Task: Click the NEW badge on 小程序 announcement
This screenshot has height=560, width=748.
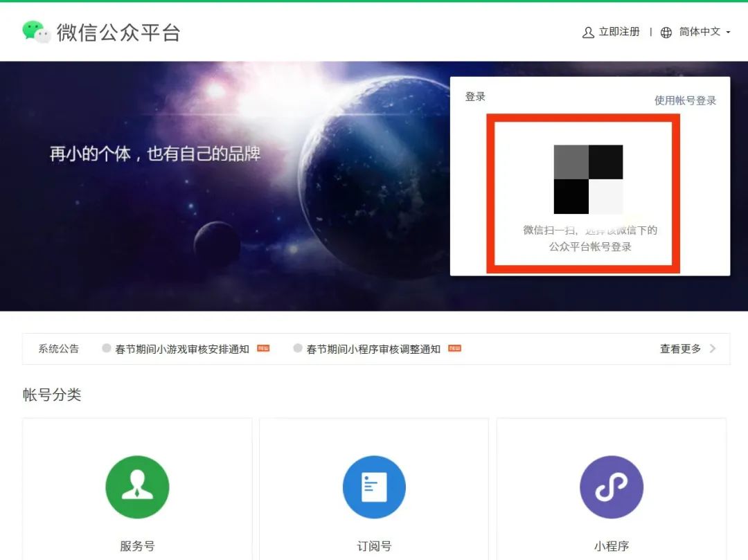Action: point(454,349)
